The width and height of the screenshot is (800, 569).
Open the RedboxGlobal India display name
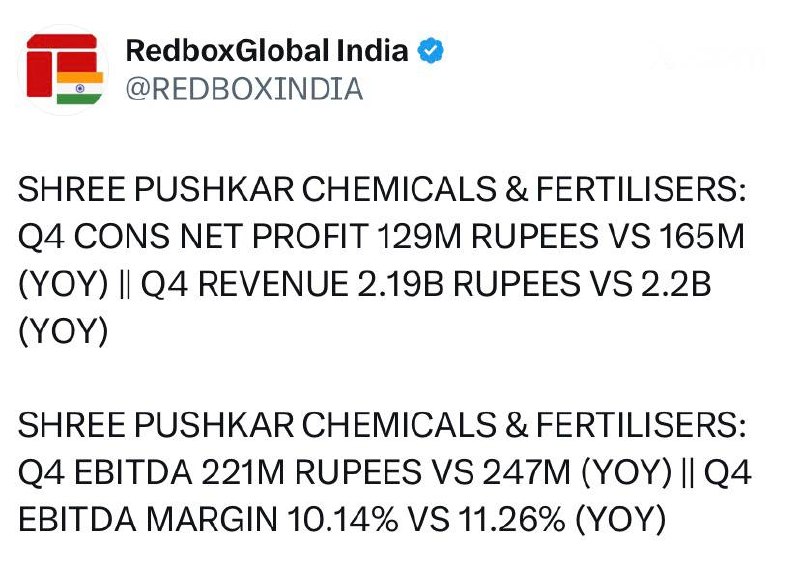267,50
